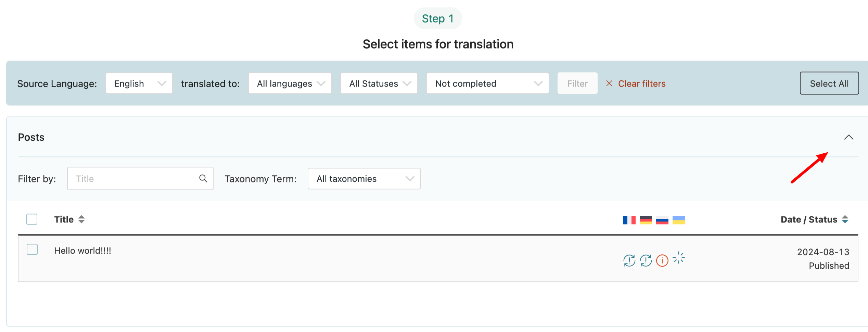Click German needs-update status icon for Hello world

(646, 260)
